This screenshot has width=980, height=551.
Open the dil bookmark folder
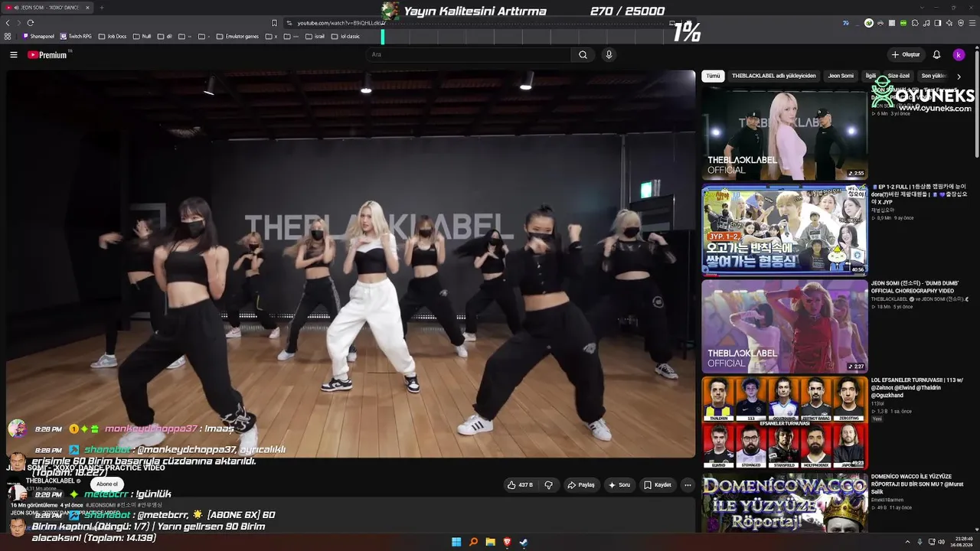click(165, 36)
